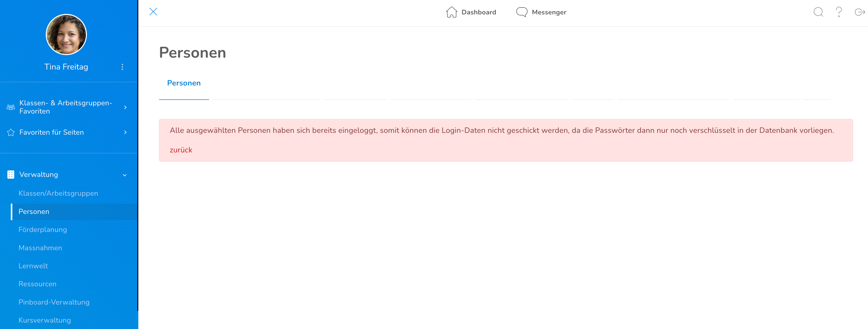Click the Dashboard house icon
868x329 pixels.
[451, 12]
